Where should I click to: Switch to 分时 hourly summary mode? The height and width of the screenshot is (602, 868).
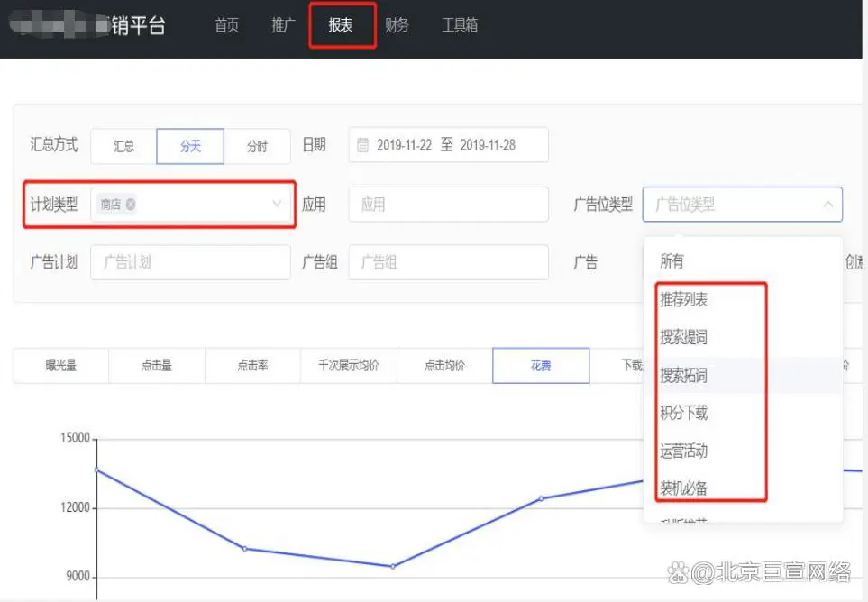point(257,146)
